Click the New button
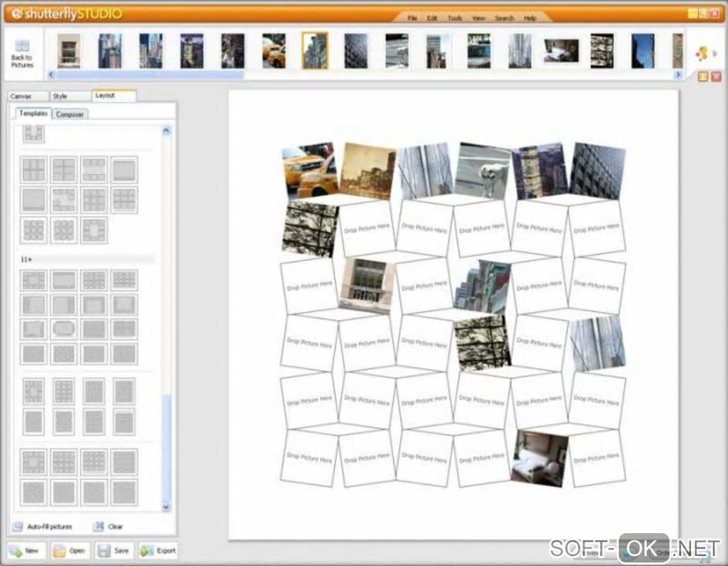Image resolution: width=728 pixels, height=566 pixels. click(x=26, y=551)
